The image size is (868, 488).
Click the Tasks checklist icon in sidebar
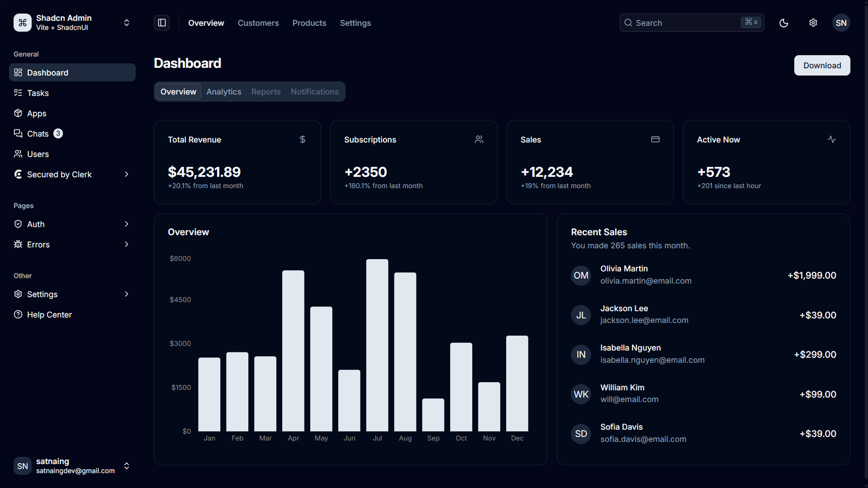[x=18, y=93]
